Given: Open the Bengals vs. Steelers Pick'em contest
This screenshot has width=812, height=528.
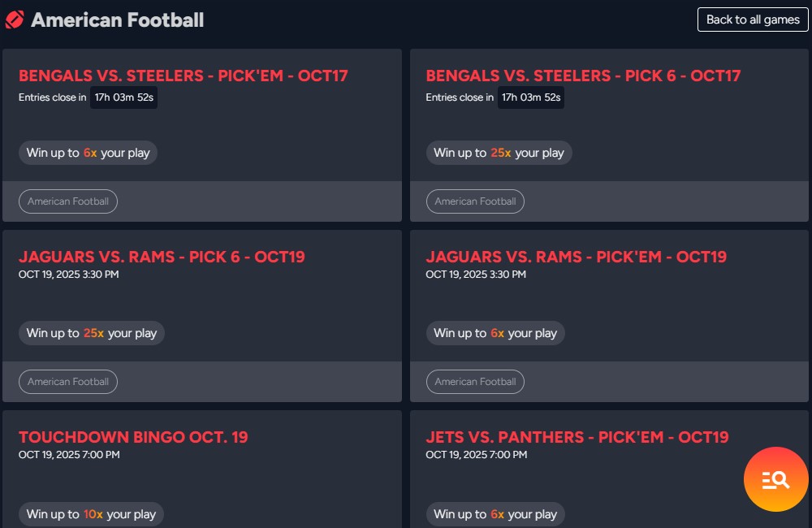Looking at the screenshot, I should (184, 75).
